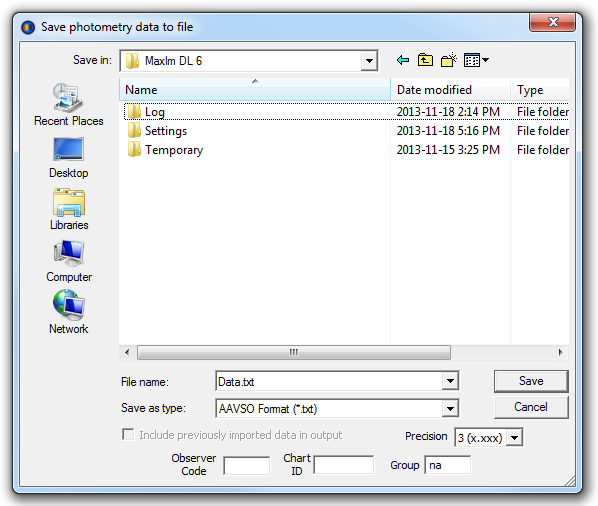598x506 pixels.
Task: Go to Desktop in the places bar
Action: click(x=69, y=158)
